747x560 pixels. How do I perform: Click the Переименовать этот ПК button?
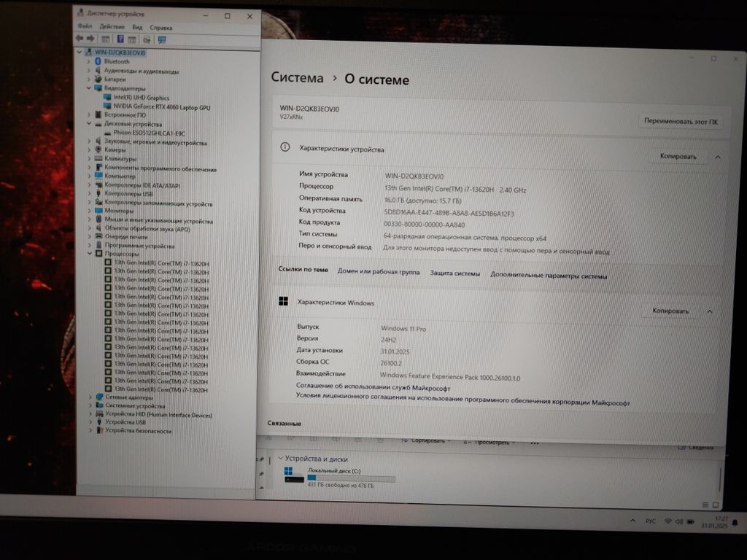pos(681,121)
